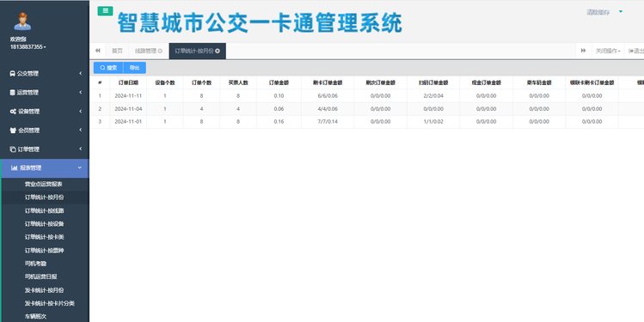Click the blue 搜索 button
This screenshot has width=644, height=322.
(x=108, y=68)
